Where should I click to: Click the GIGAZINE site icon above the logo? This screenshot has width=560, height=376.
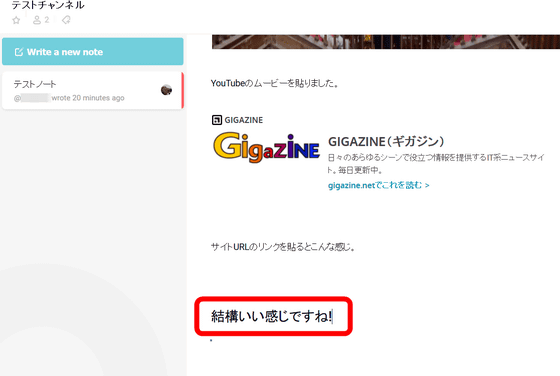[217, 120]
